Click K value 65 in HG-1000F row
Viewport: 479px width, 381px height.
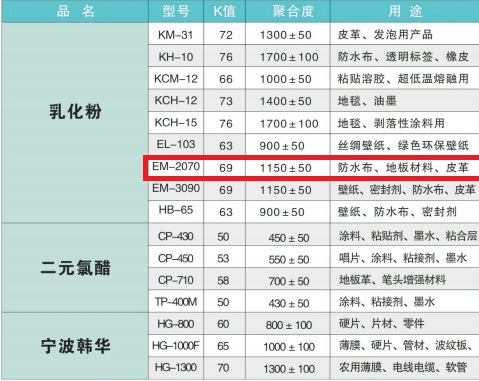223,346
